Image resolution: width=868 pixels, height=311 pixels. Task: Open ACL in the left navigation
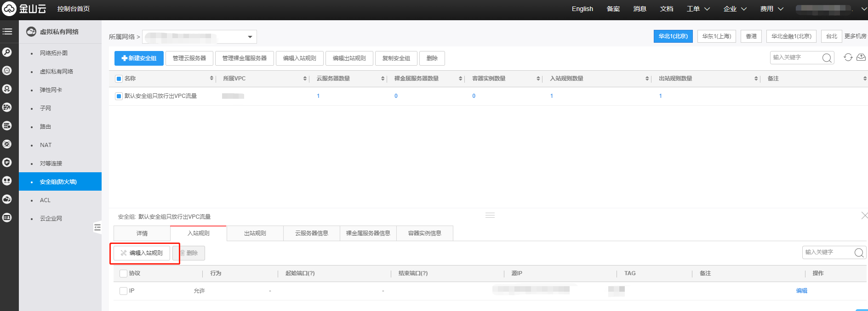click(x=45, y=200)
